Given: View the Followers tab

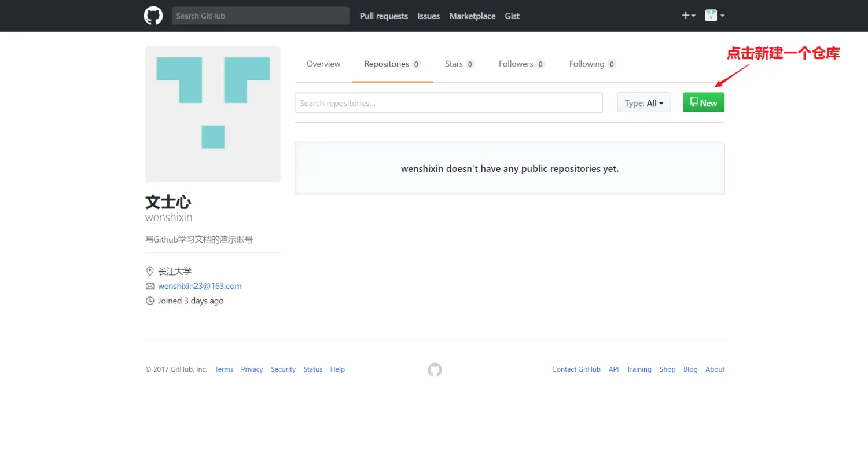Looking at the screenshot, I should pos(521,64).
